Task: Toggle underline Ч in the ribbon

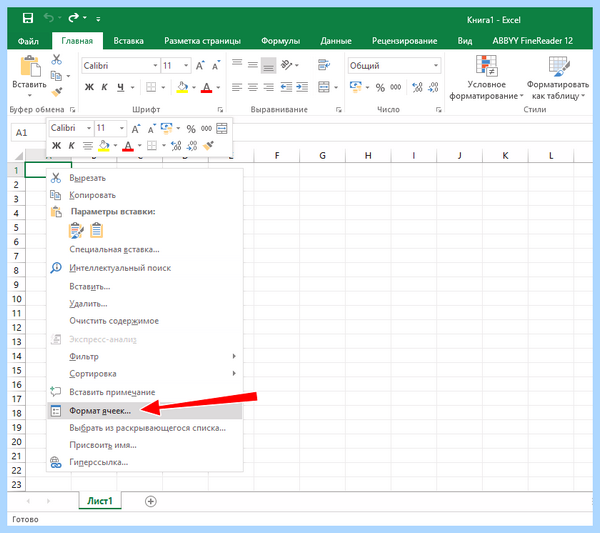Action: [121, 87]
